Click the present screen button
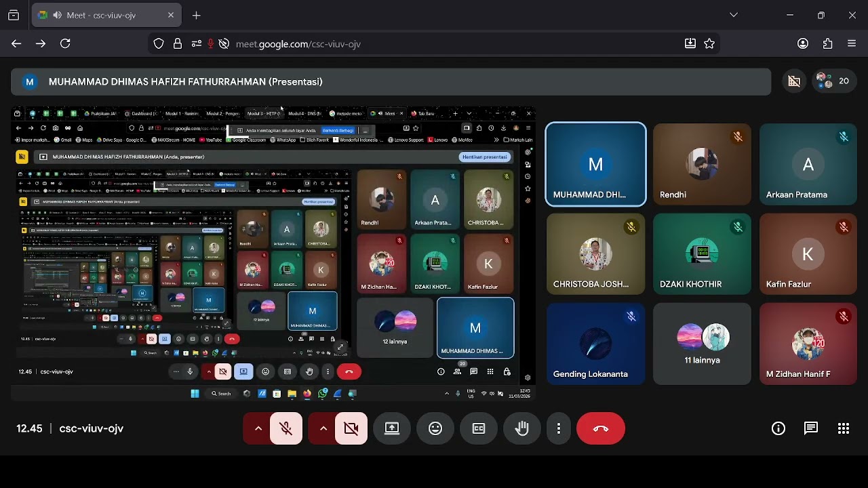Screen dimensions: 868x488 (393, 428)
